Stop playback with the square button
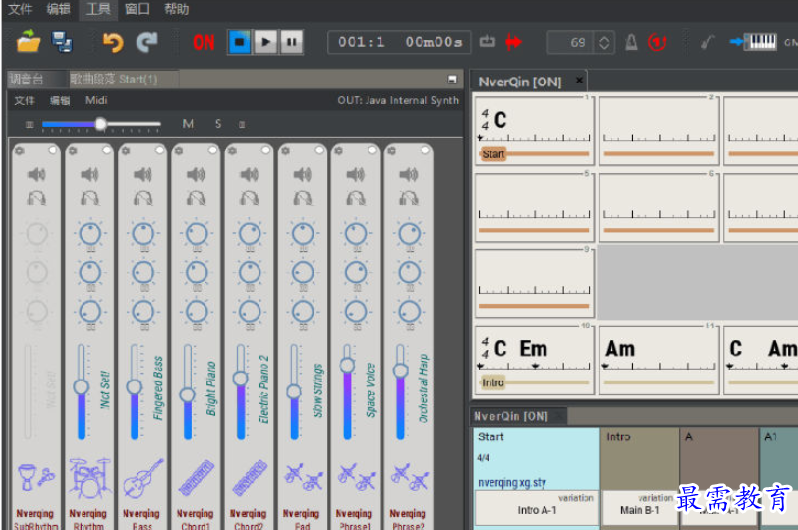This screenshot has height=530, width=798. [240, 42]
